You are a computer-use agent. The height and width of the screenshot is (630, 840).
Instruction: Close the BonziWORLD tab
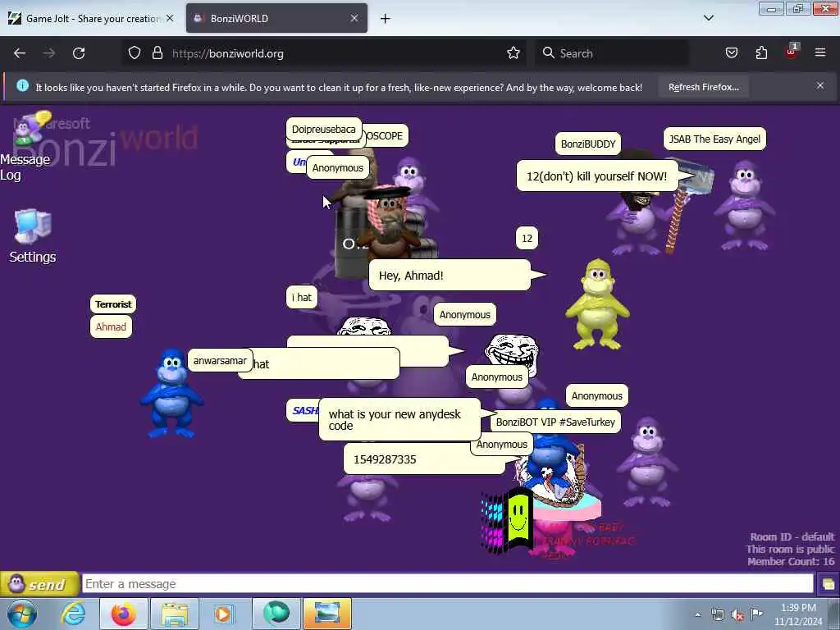354,18
